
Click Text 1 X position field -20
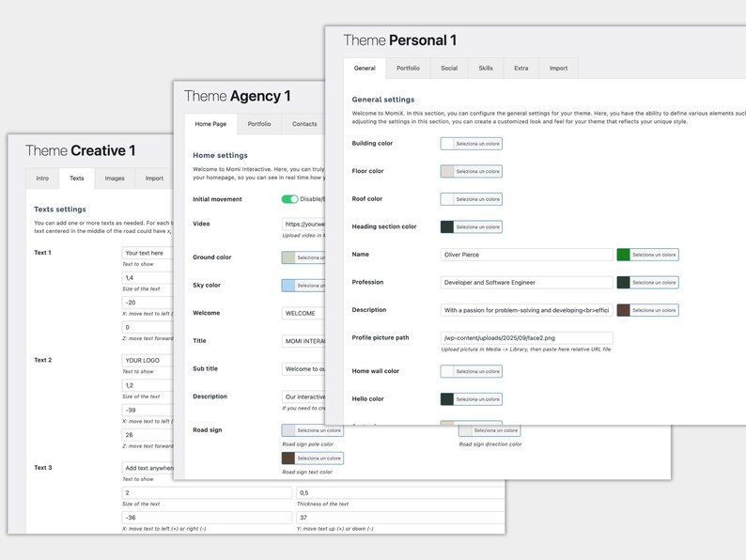(148, 303)
